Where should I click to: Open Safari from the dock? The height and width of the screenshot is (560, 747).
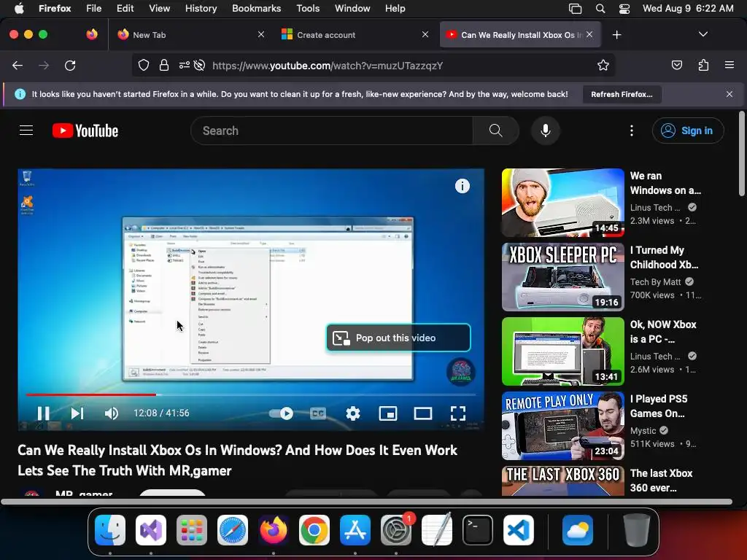[233, 530]
